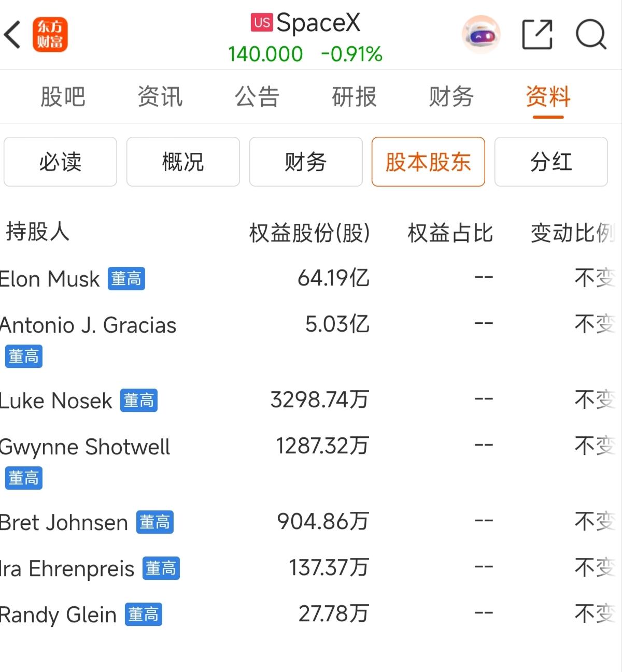Screen dimensions: 622x672
Task: Tap 董高 badge beside Luke Nosek
Action: 139,401
